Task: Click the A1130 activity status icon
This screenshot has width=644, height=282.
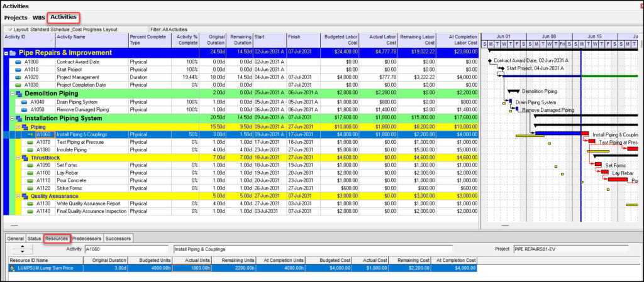Action: tap(30, 203)
